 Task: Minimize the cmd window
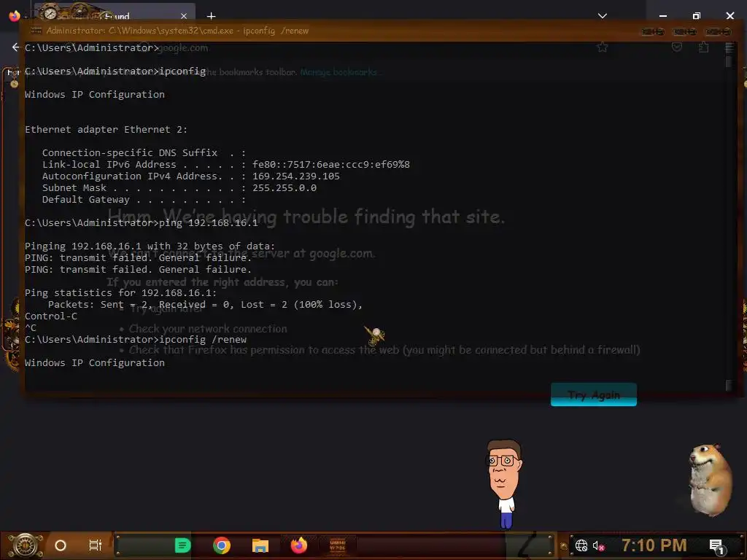(653, 31)
